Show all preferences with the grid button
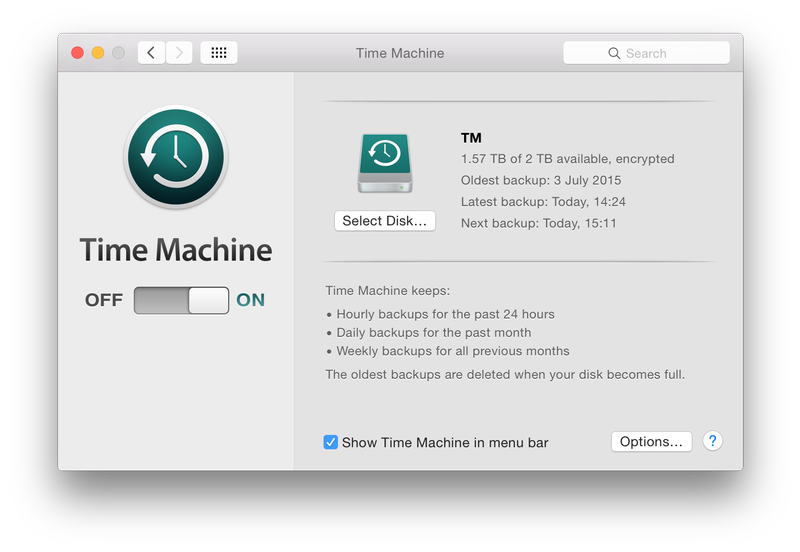This screenshot has width=800, height=552. pyautogui.click(x=219, y=53)
